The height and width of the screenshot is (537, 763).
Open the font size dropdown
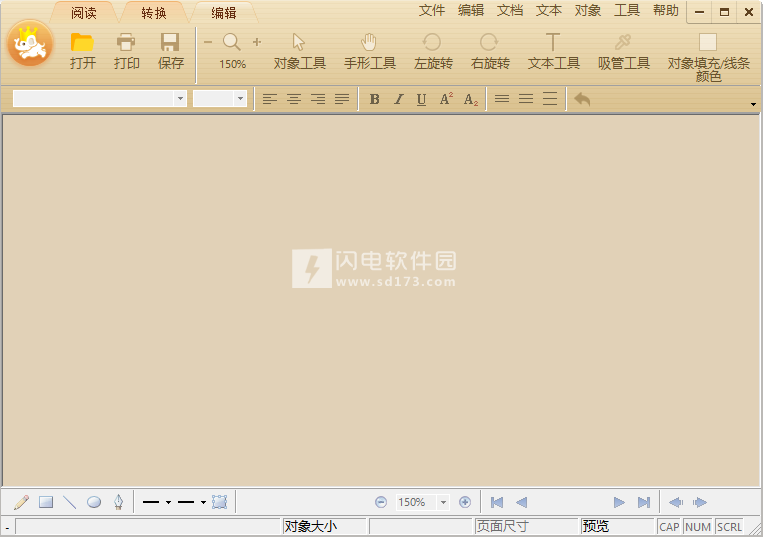pos(240,98)
